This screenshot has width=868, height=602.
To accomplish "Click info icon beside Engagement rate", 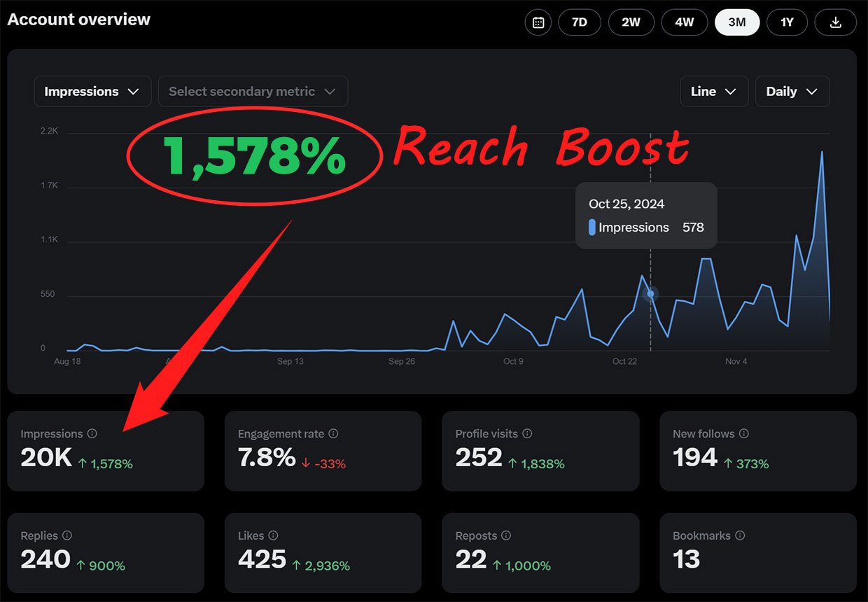I will tap(334, 434).
